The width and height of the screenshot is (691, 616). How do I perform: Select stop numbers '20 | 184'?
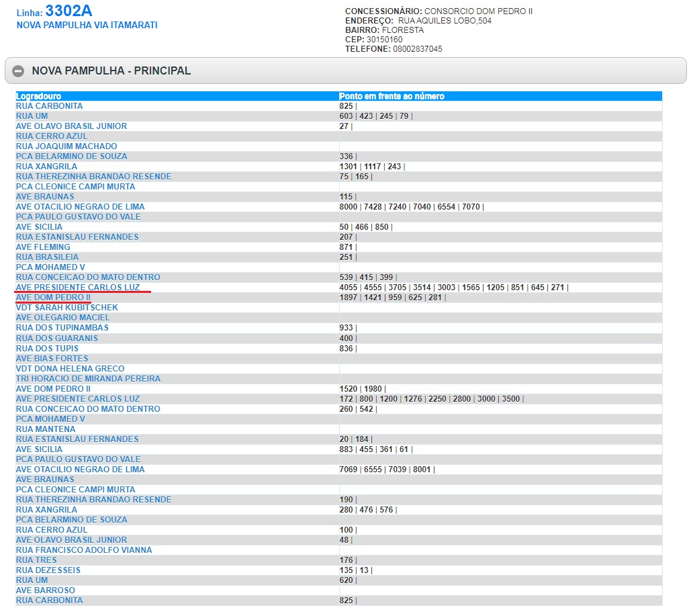coord(356,439)
